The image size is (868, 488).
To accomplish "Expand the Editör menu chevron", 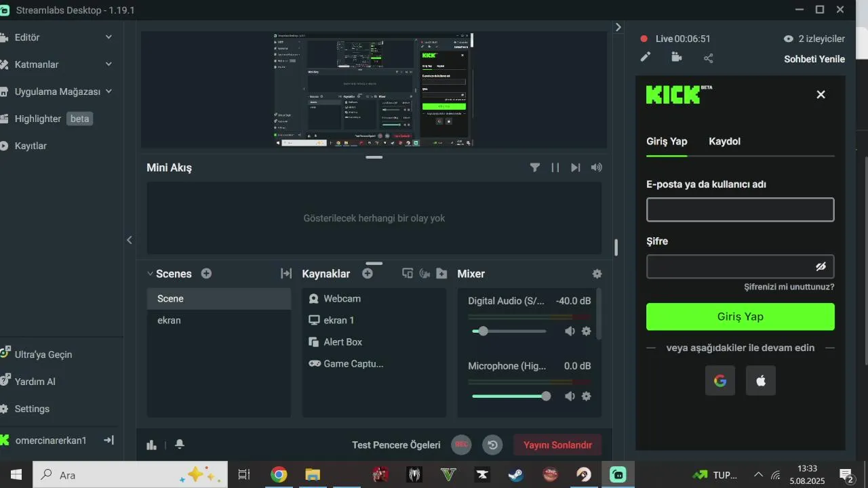I will 108,37.
